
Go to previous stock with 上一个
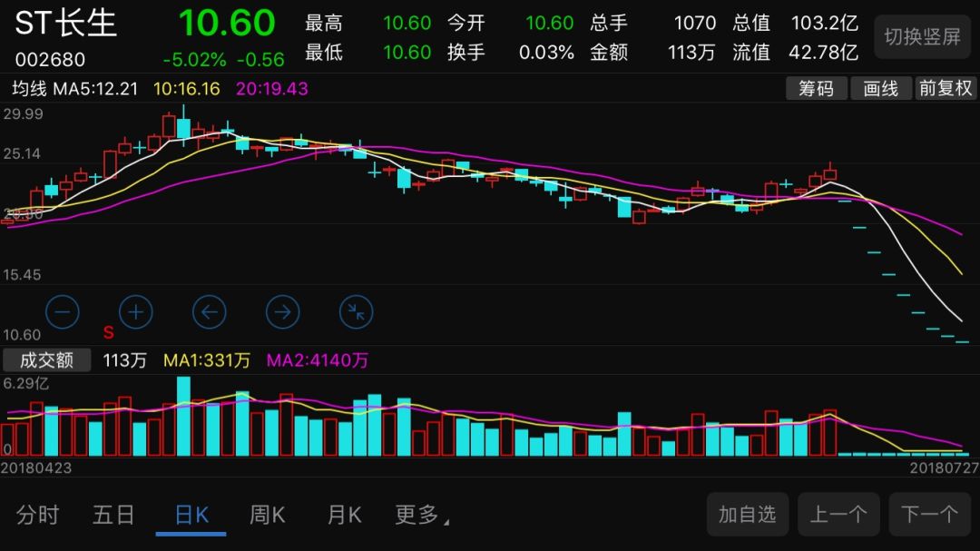click(x=838, y=514)
